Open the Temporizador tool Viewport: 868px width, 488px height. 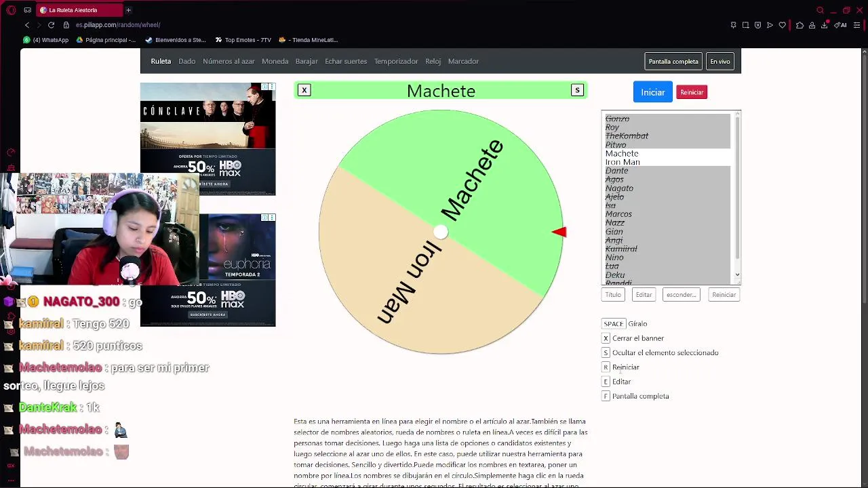tap(396, 61)
